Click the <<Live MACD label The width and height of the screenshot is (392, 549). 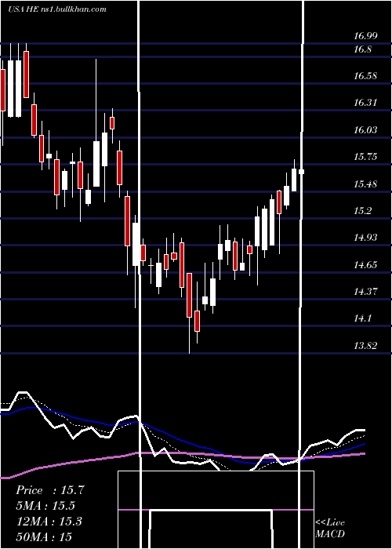[330, 528]
